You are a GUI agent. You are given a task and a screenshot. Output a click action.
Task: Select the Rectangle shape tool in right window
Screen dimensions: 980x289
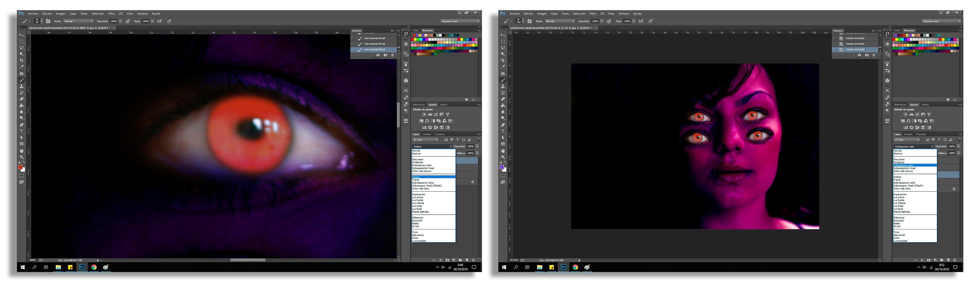[503, 144]
